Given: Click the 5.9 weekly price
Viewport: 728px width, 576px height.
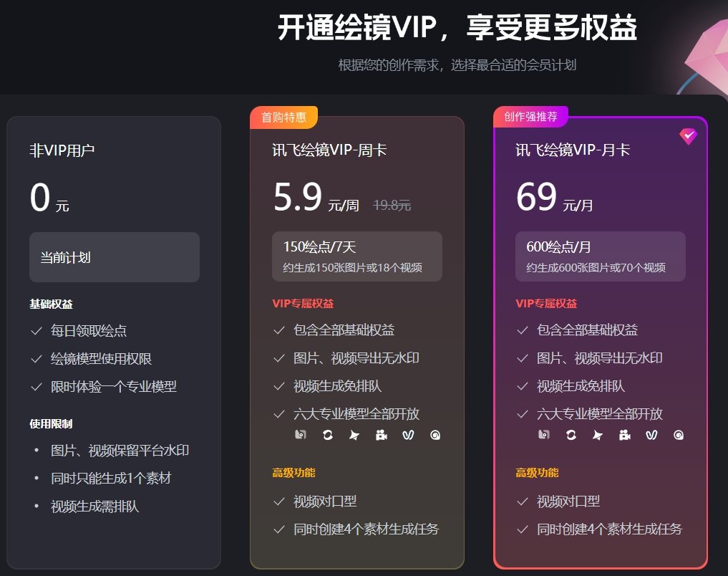Looking at the screenshot, I should click(298, 197).
